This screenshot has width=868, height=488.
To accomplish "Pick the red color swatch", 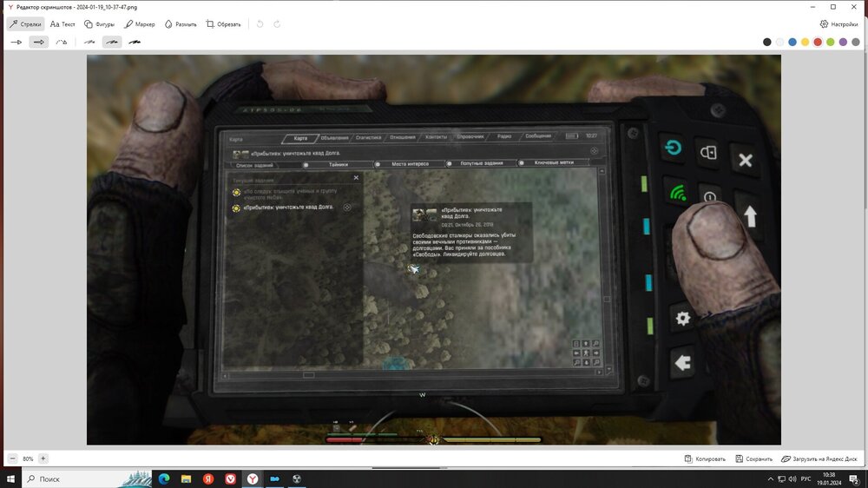I will 818,42.
